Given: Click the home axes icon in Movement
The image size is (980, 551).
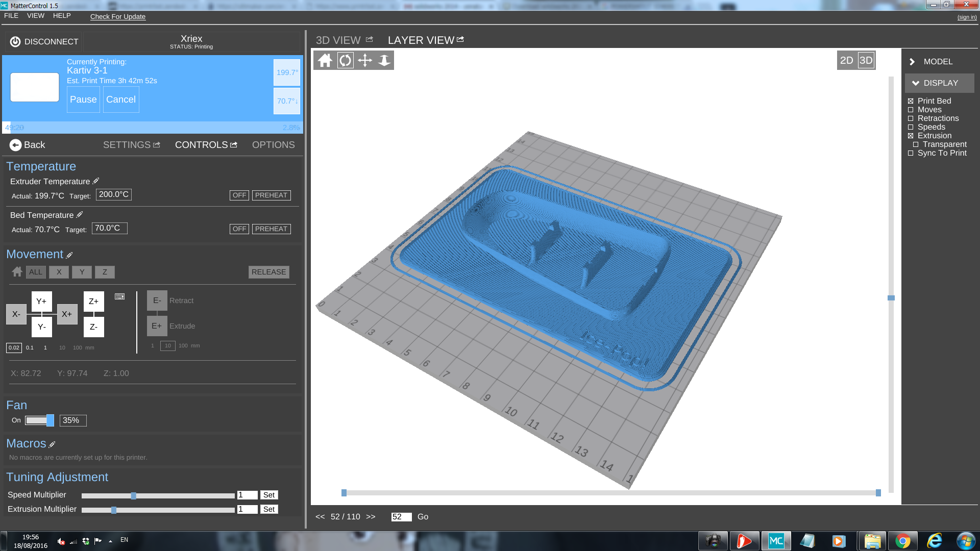Looking at the screenshot, I should click(x=17, y=272).
